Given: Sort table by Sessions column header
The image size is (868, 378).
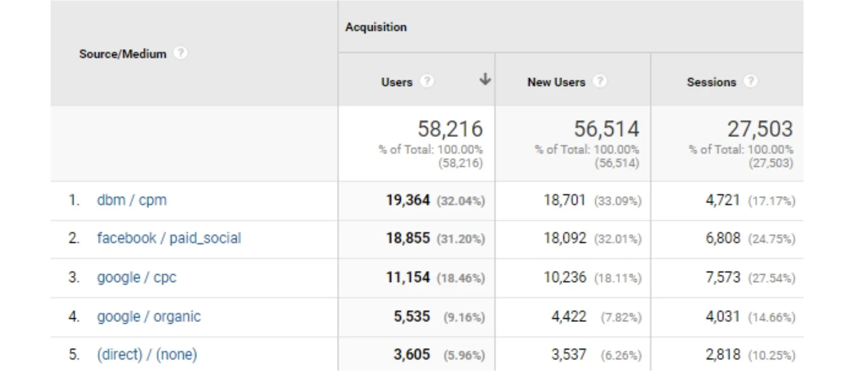Looking at the screenshot, I should (711, 82).
